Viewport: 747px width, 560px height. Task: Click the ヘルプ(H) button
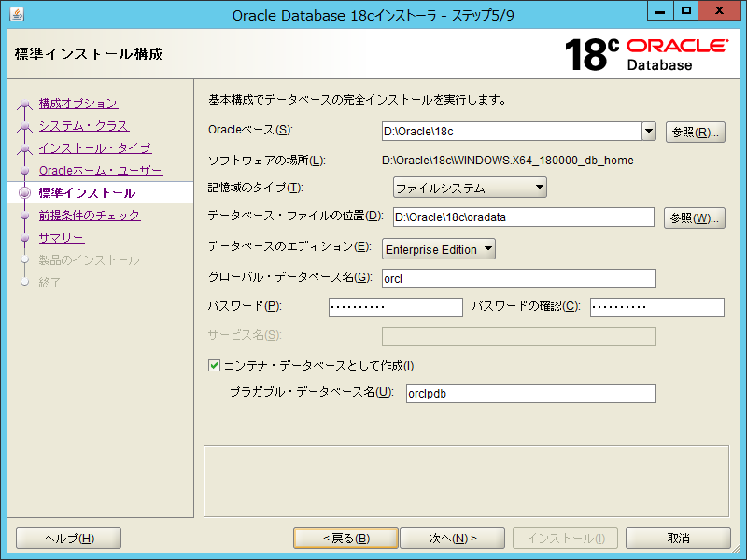click(69, 539)
